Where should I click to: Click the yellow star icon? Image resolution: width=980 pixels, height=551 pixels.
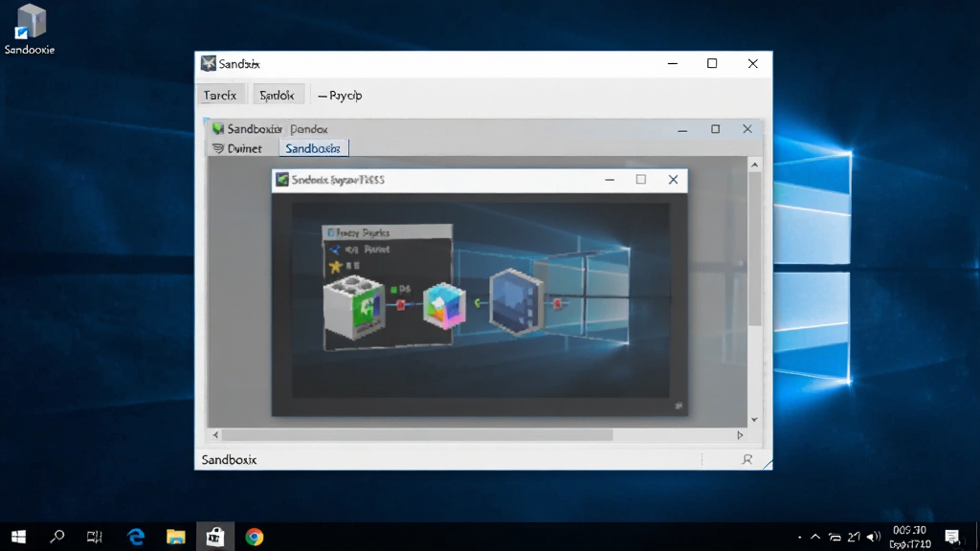coord(336,267)
